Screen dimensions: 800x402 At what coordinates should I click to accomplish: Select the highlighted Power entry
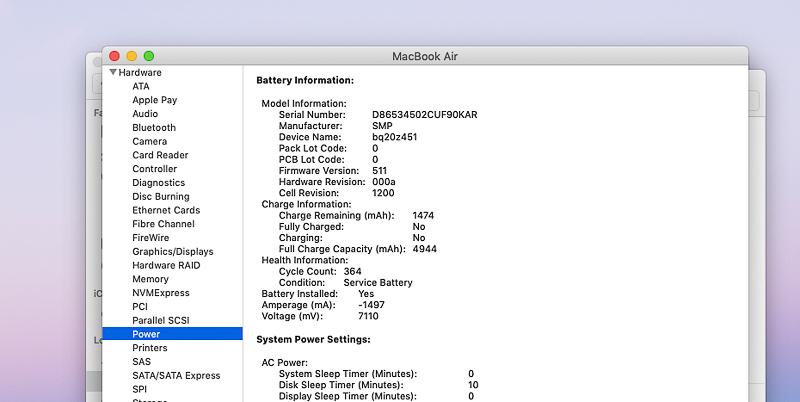pos(172,334)
